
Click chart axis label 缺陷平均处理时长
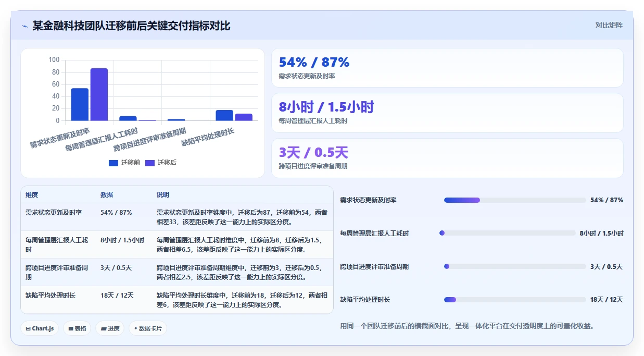pos(207,137)
